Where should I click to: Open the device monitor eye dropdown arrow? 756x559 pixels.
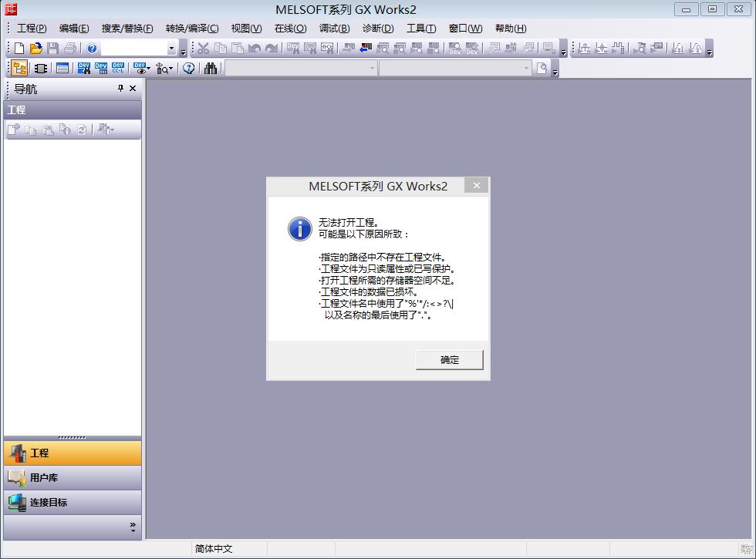click(x=147, y=68)
